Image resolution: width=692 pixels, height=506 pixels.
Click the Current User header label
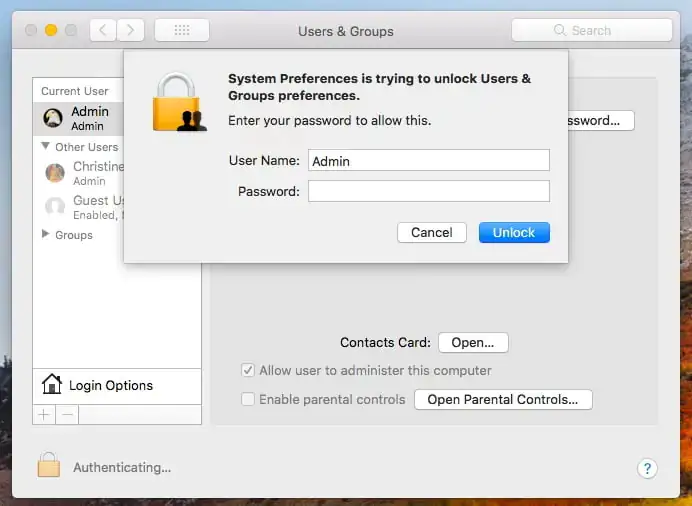75,91
